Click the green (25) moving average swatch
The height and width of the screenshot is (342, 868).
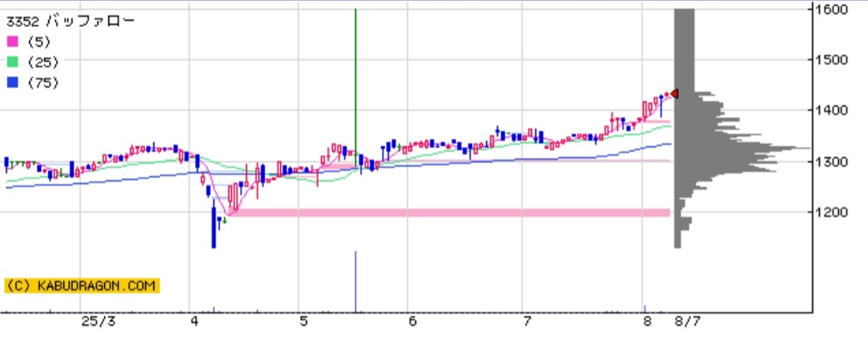pos(13,62)
